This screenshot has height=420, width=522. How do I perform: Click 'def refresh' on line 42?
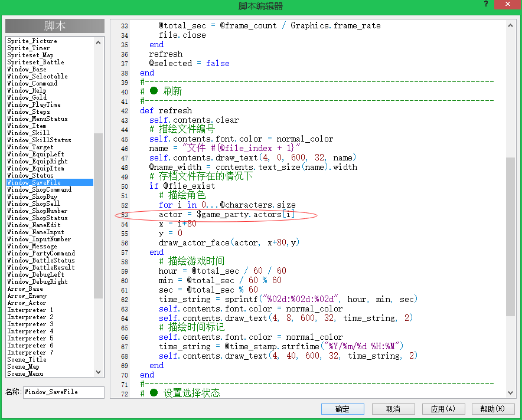click(x=166, y=110)
